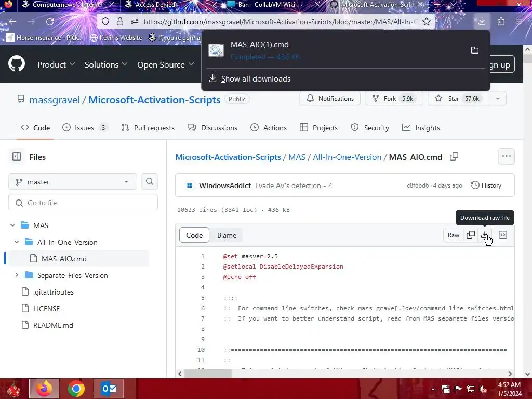Click the Raw button
Viewport: 532px width, 399px height.
tap(453, 235)
